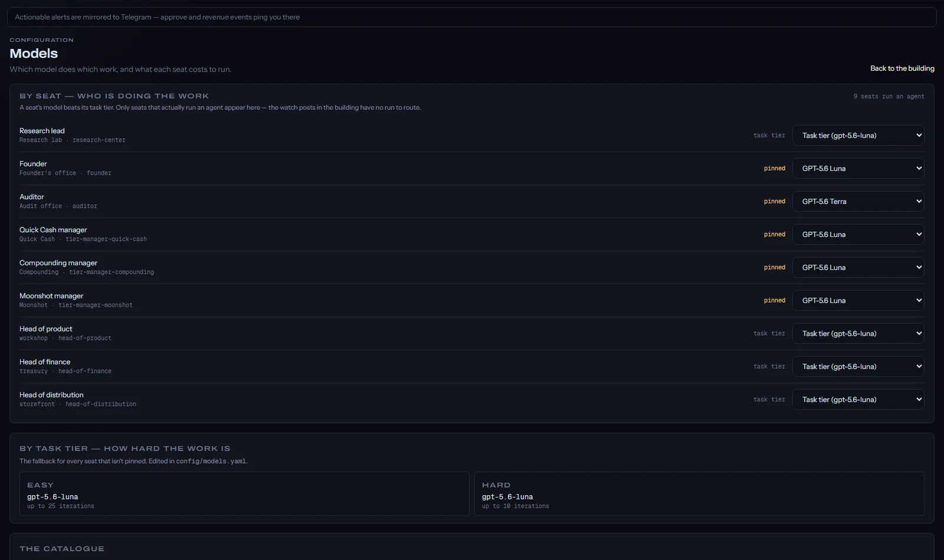Open the Head of product model dropdown
944x560 pixels.
point(858,334)
